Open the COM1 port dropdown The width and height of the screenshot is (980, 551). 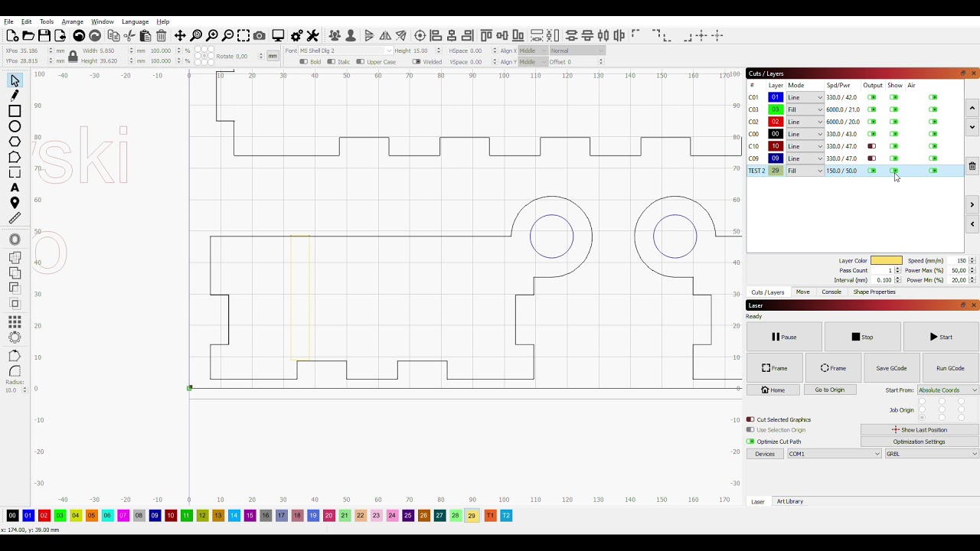[x=834, y=454]
